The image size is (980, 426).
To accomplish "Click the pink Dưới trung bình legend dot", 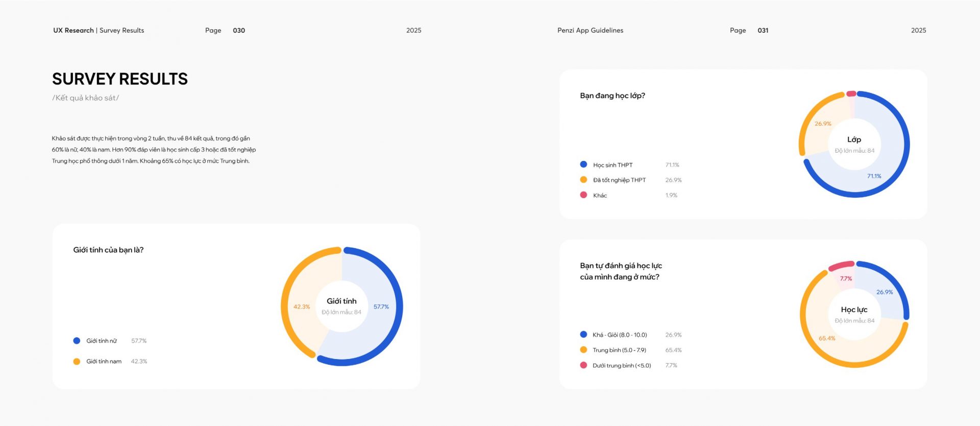I will [x=583, y=365].
